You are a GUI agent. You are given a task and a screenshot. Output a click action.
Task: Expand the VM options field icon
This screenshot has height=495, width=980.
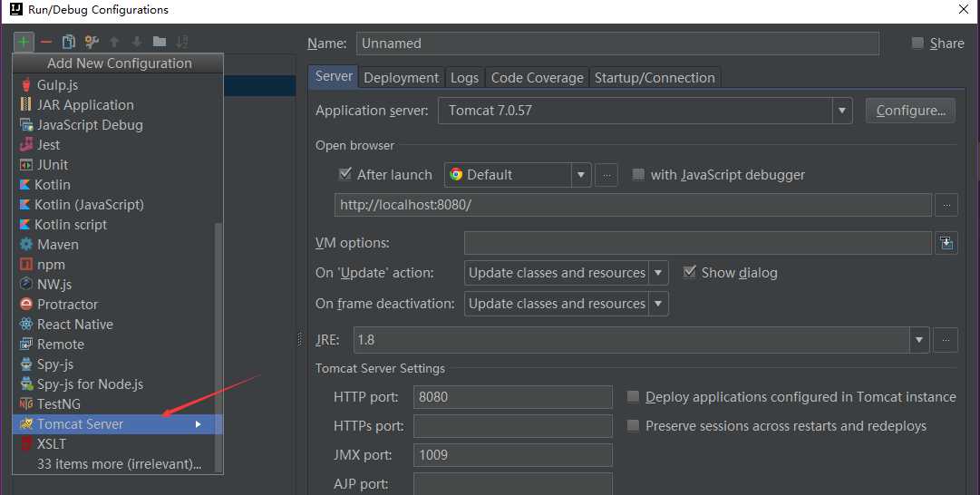click(x=946, y=243)
